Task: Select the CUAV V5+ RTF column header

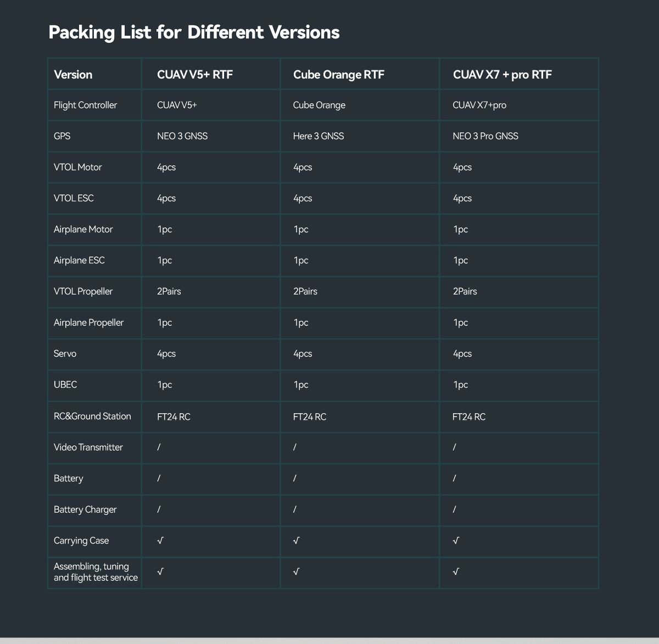Action: coord(195,75)
